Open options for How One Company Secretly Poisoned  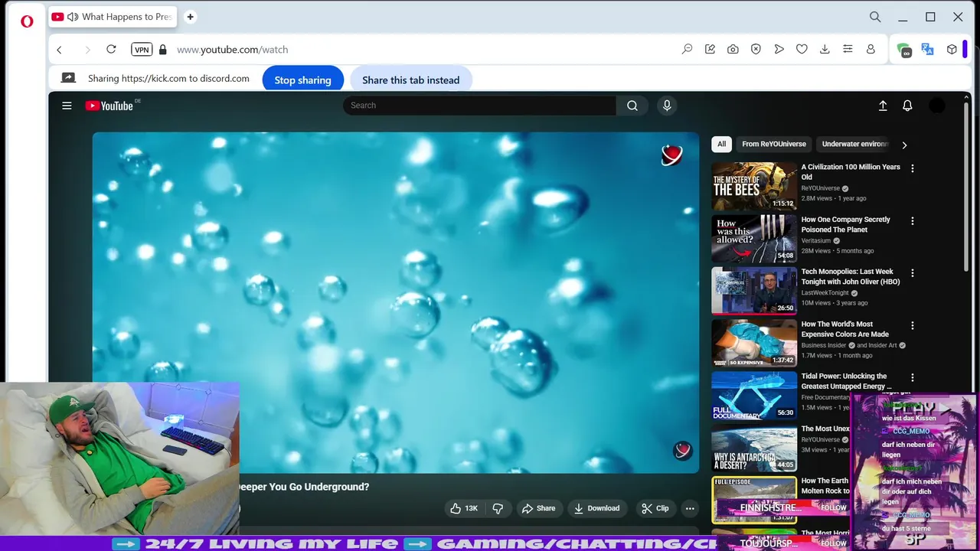click(x=912, y=221)
